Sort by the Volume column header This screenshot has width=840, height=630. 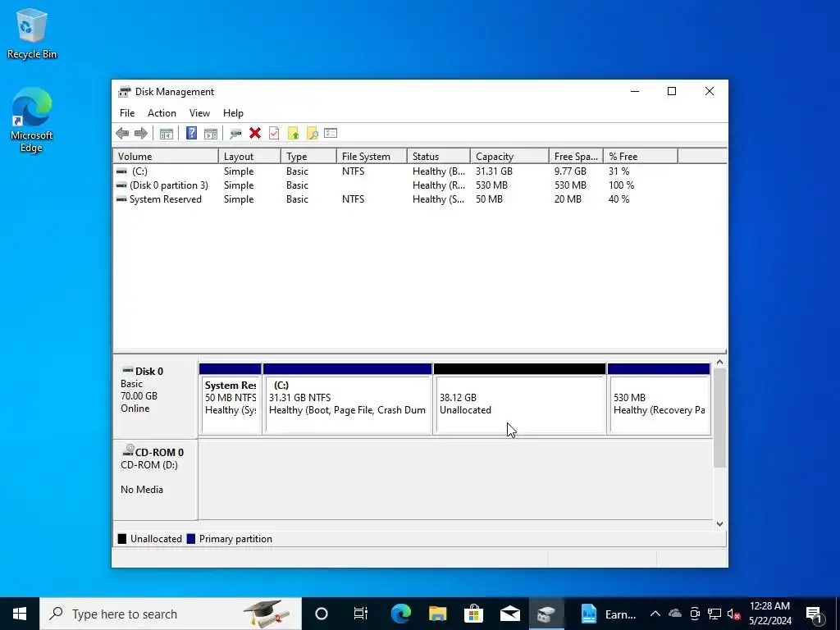tap(166, 157)
